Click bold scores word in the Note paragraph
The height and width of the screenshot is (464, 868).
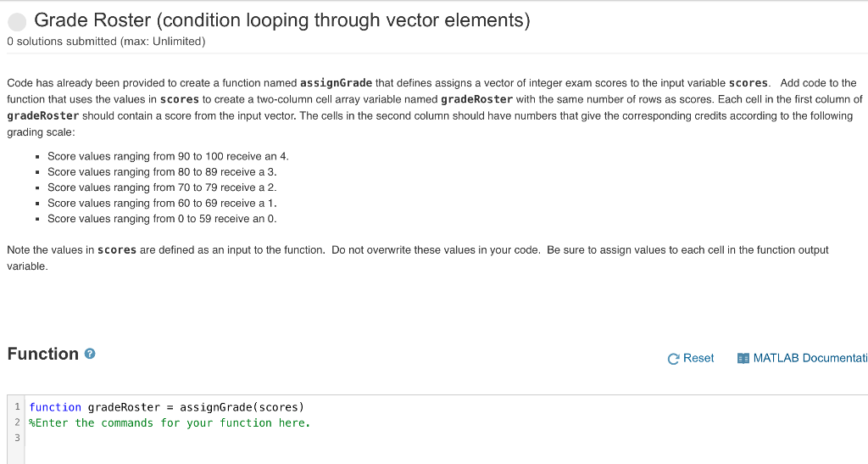pos(117,250)
